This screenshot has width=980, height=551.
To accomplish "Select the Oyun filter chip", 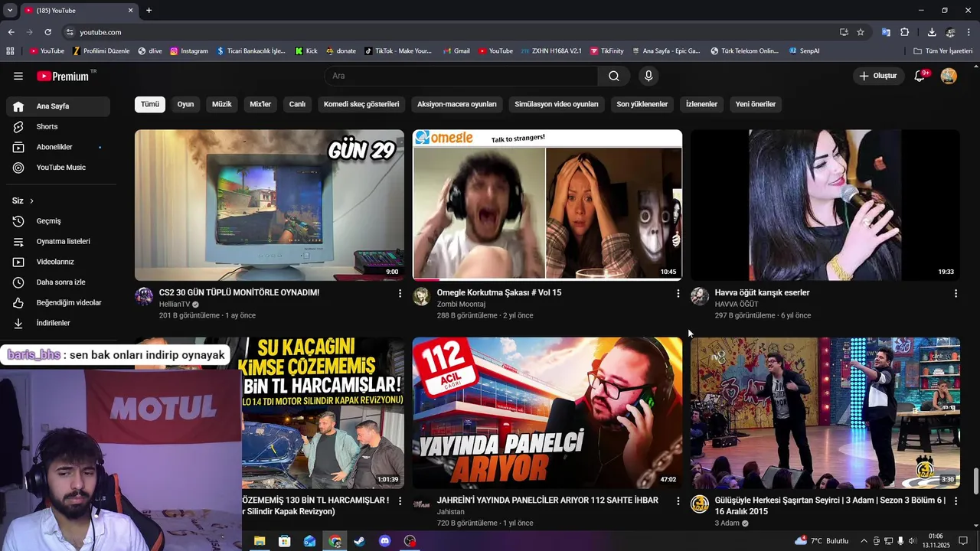I will 186,104.
